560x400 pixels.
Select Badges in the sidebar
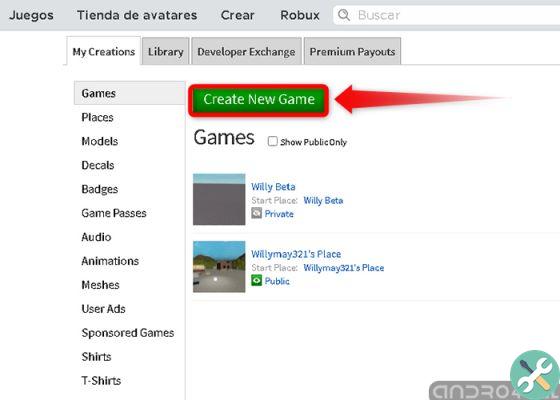[100, 189]
